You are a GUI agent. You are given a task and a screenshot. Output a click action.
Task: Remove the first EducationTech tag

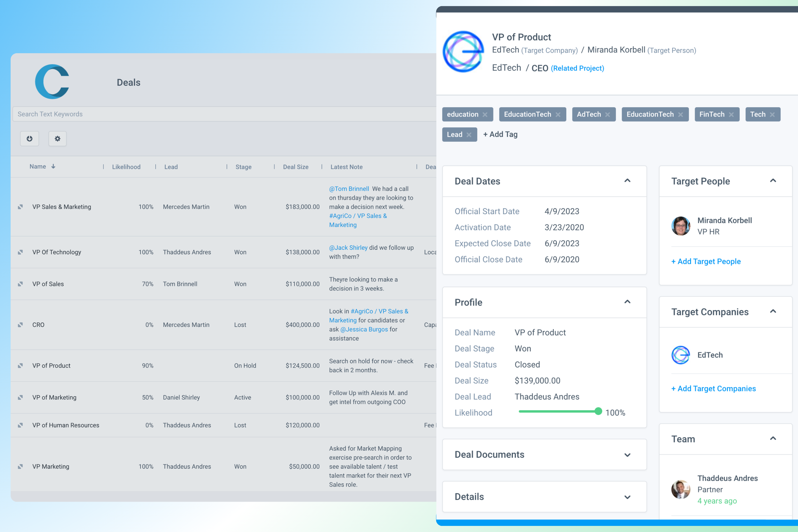(x=558, y=115)
